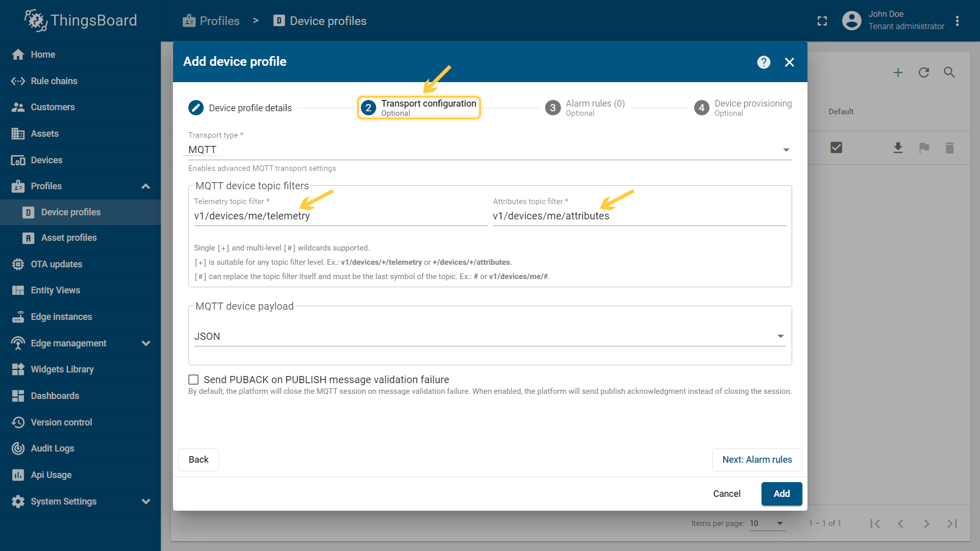
Task: Go to Customers page
Action: click(x=80, y=107)
